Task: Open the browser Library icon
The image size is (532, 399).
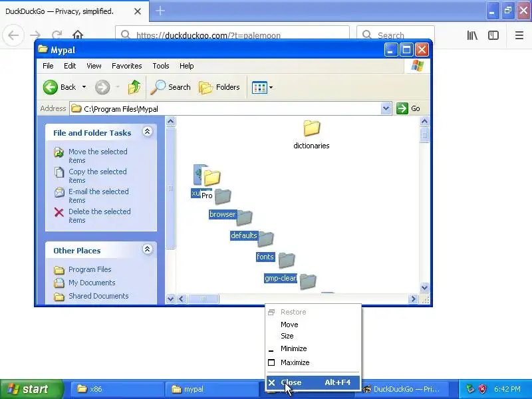Action: tap(472, 35)
